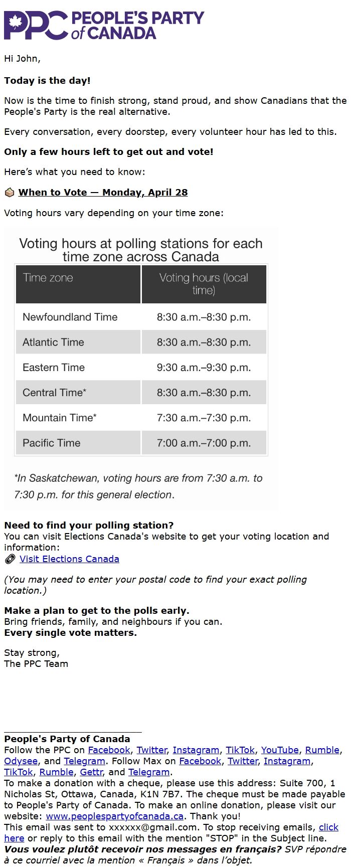Image resolution: width=351 pixels, height=868 pixels.
Task: Click the voting hours table image
Action: [x=141, y=369]
